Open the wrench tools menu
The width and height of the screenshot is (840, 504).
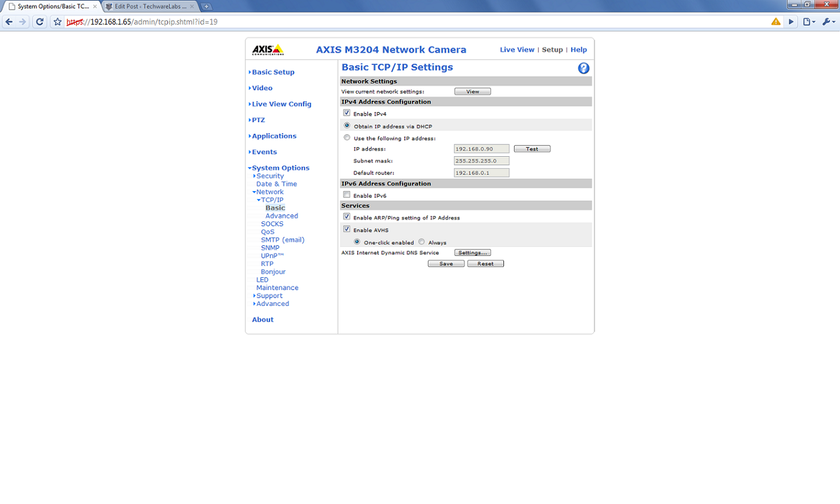click(x=828, y=22)
